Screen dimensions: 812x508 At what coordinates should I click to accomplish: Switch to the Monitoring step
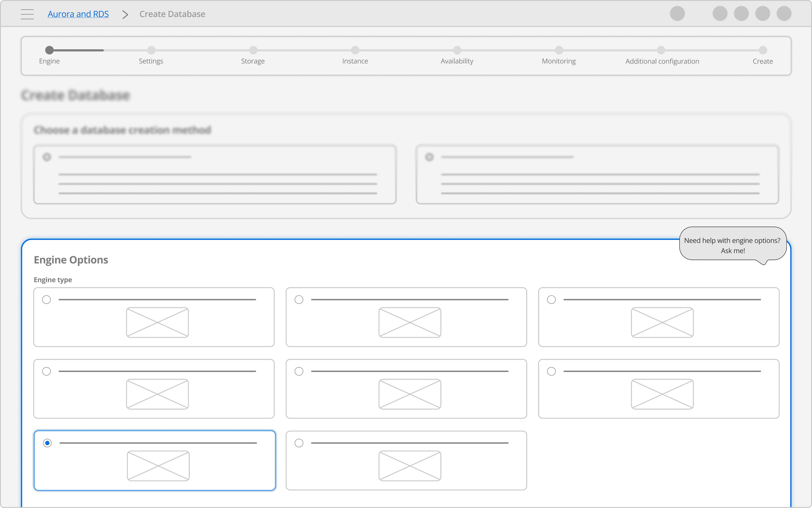pos(559,50)
